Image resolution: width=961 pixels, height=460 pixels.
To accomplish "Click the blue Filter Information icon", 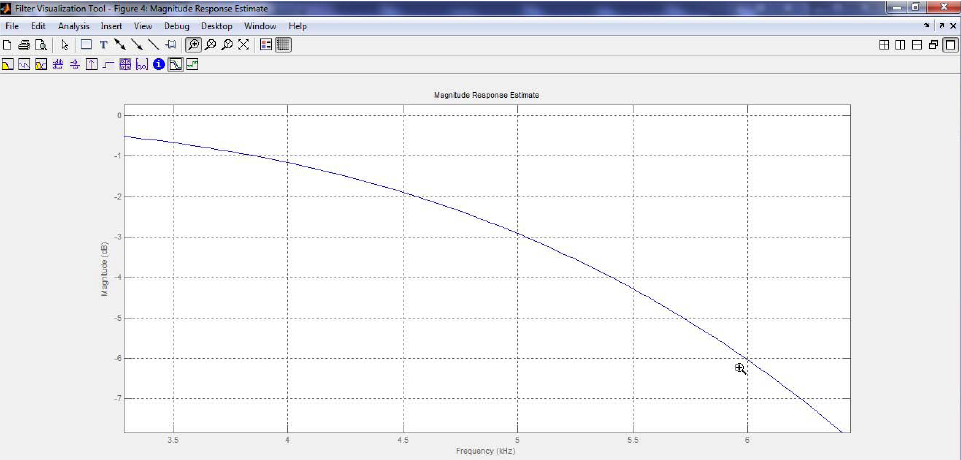I will pos(158,64).
